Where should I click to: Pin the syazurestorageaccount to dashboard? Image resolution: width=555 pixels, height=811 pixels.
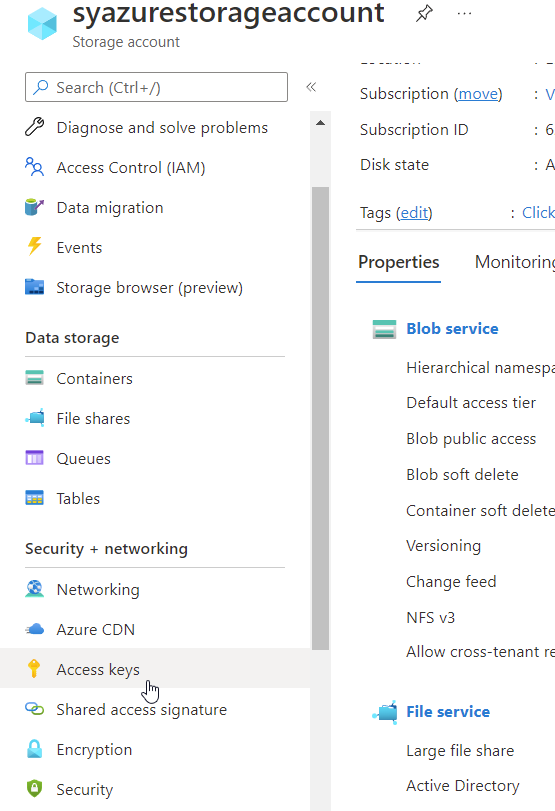[x=424, y=13]
